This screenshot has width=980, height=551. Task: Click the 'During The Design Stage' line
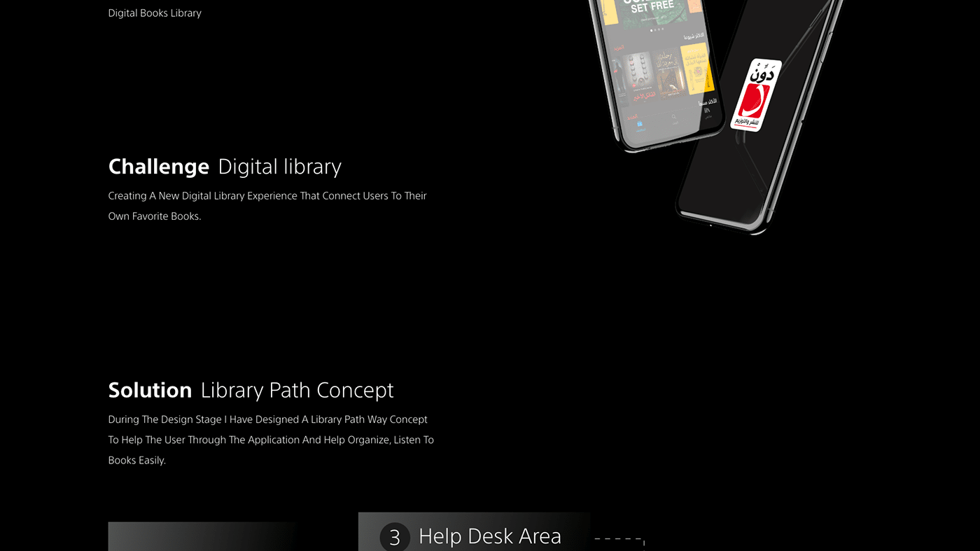coord(268,419)
